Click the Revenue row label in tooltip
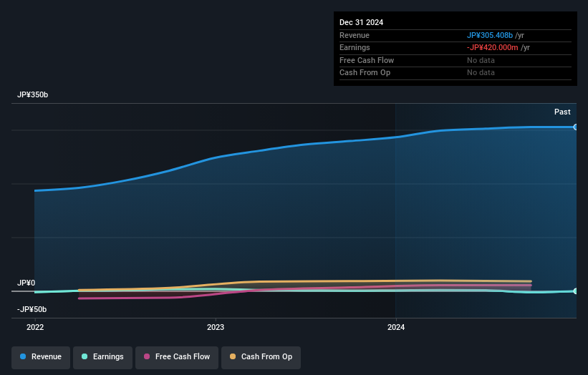Screen dimensions: 588x375 click(355, 35)
